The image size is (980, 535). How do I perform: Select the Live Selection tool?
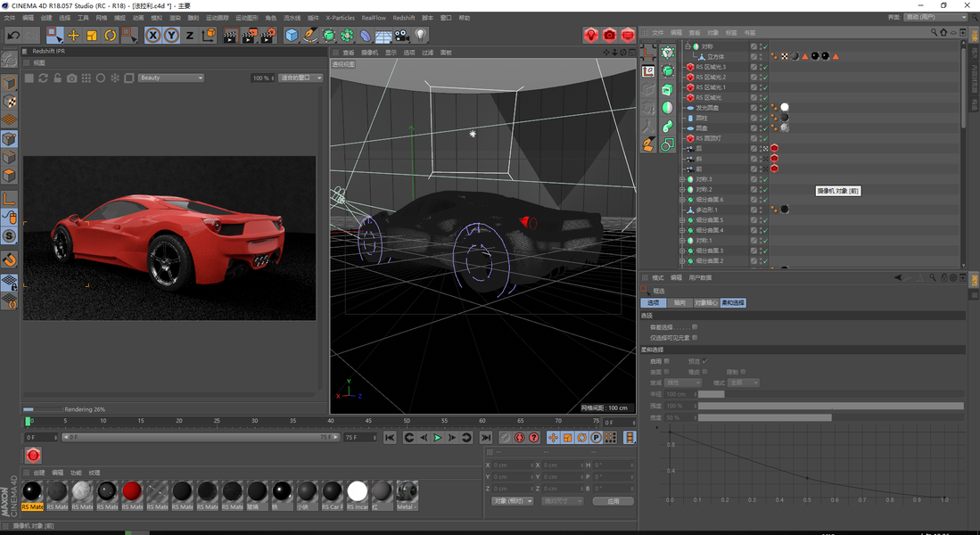tap(55, 35)
